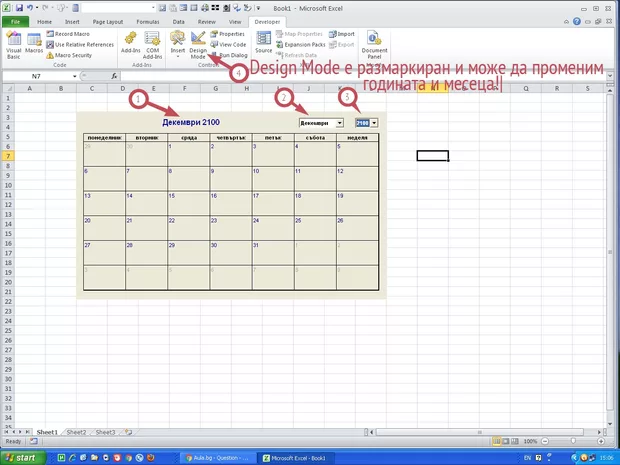Screen dimensions: 620x465
Task: Toggle Design Mode
Action: click(x=198, y=45)
